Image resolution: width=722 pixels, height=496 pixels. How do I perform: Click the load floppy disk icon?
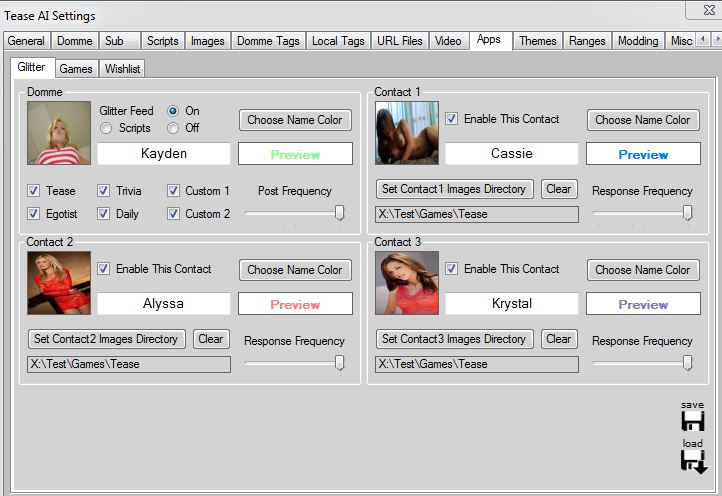693,461
